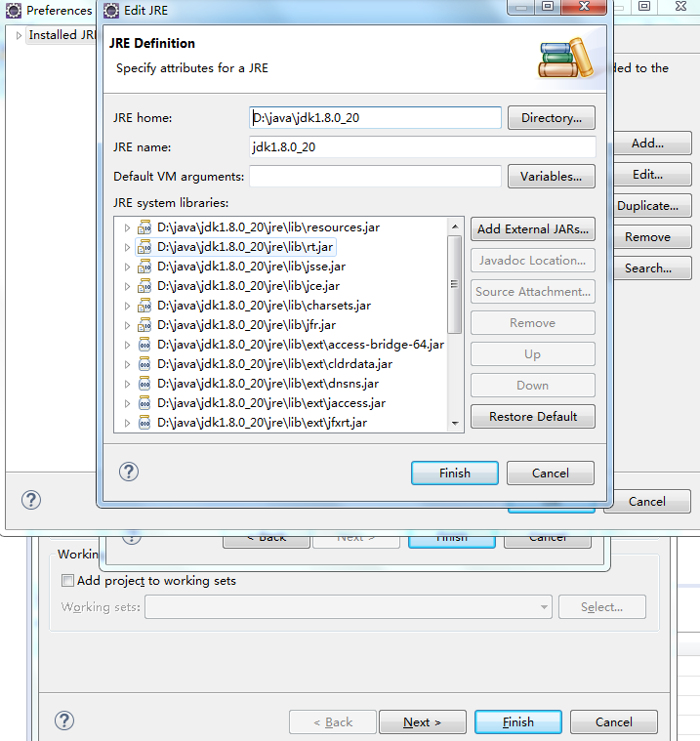The width and height of the screenshot is (700, 741).
Task: Expand the Installed JREs tree node in Preferences
Action: [x=19, y=35]
